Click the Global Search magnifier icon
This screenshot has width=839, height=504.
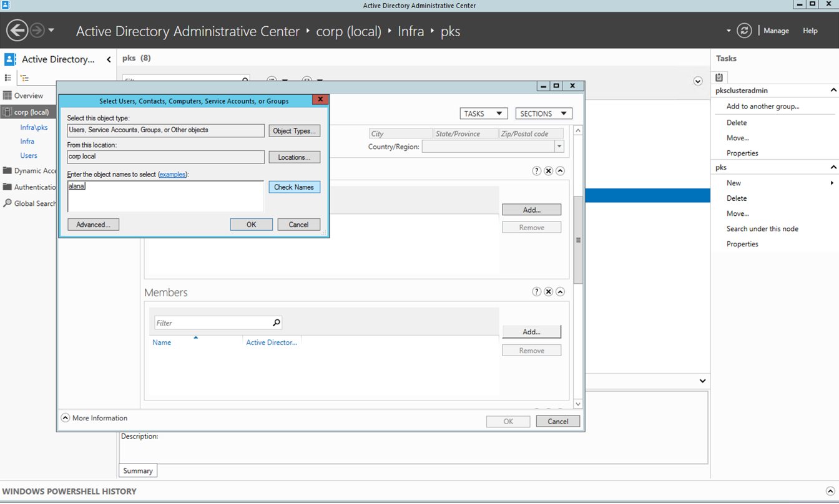tap(7, 203)
